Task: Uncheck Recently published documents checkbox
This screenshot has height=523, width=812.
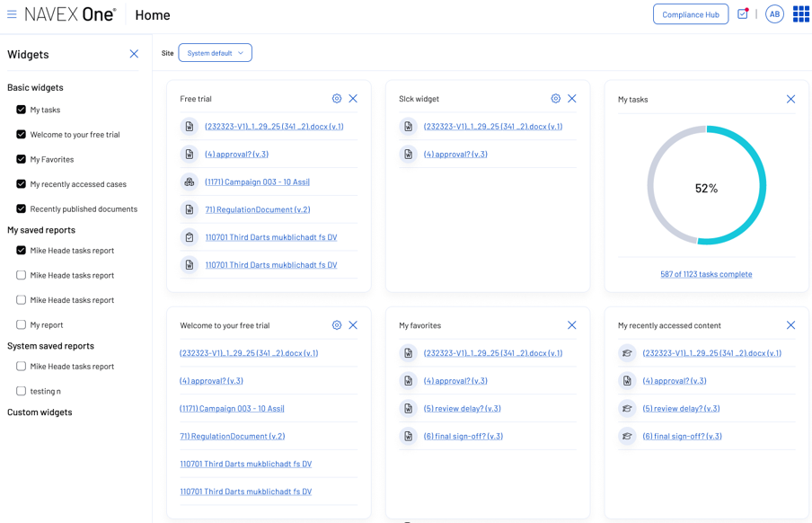Action: [x=22, y=208]
